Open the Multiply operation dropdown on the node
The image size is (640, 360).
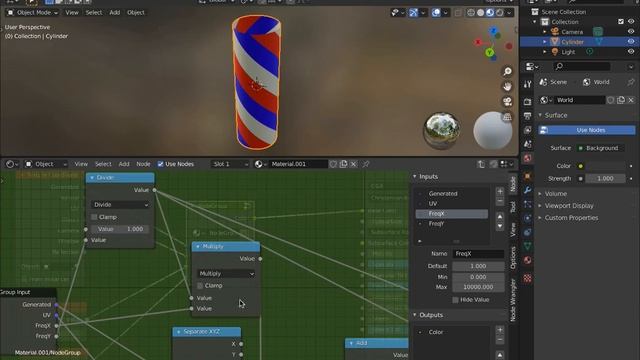(226, 273)
